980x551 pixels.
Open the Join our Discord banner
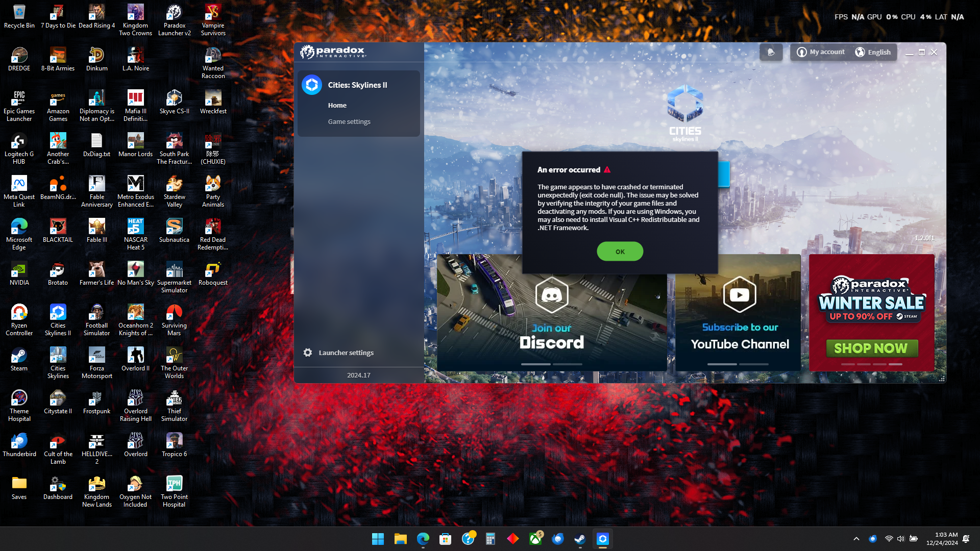(552, 312)
